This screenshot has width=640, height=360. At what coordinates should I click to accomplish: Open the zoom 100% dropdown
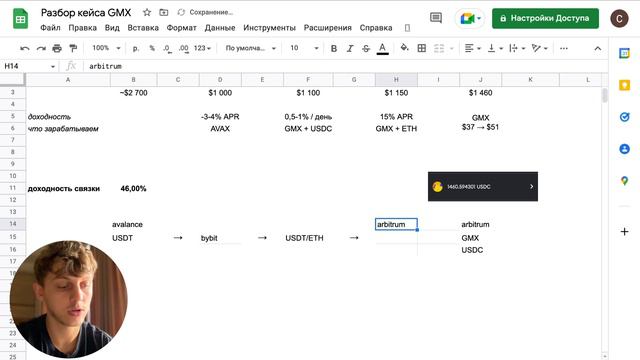click(x=106, y=48)
